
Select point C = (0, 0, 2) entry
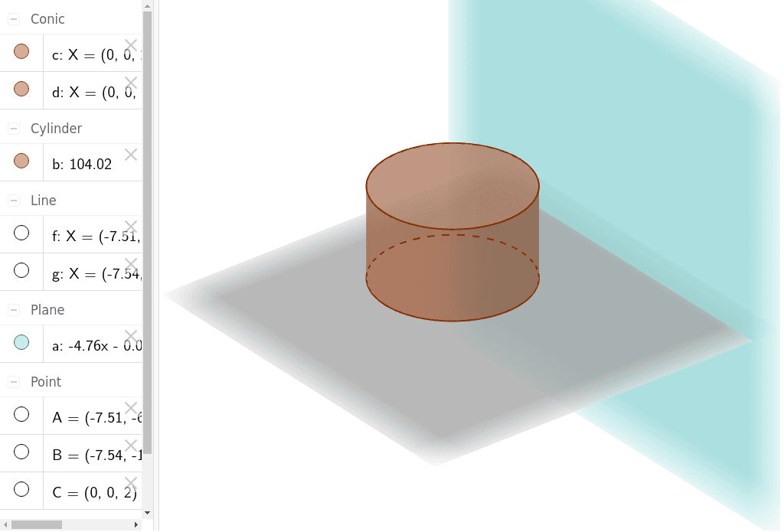[93, 493]
